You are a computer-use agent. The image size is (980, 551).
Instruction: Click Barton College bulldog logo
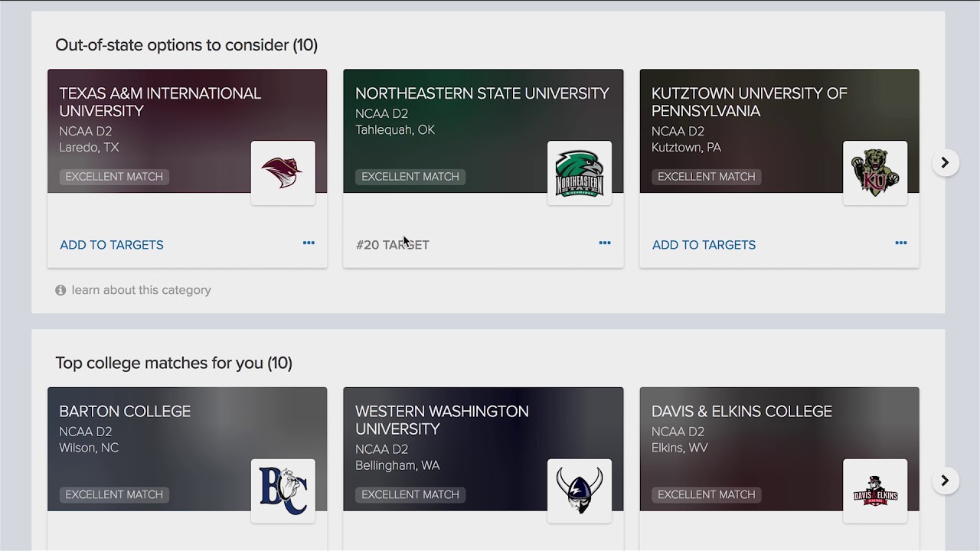(x=283, y=491)
